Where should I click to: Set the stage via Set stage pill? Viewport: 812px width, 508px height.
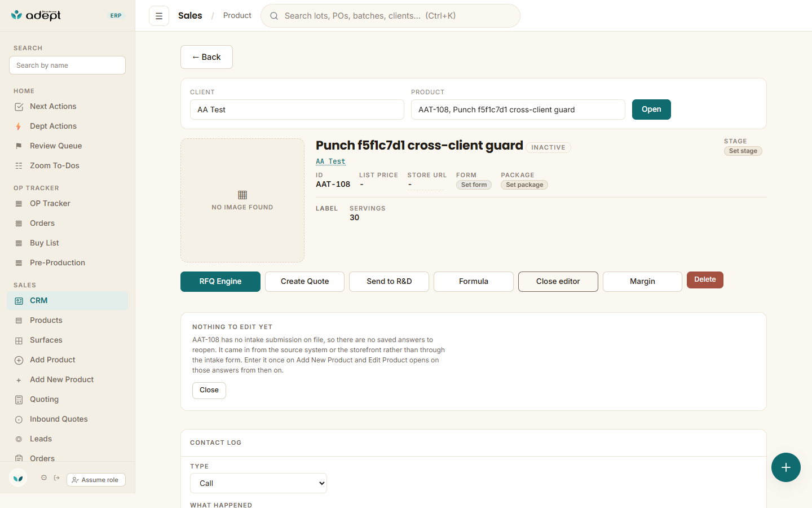(x=743, y=151)
